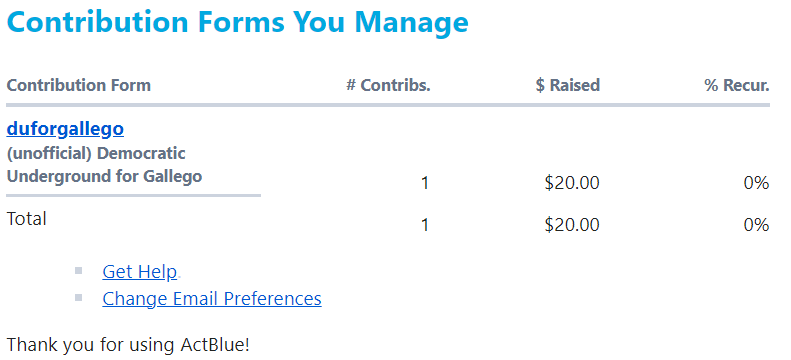Click the 0% recurring in duforgallego row

[756, 183]
